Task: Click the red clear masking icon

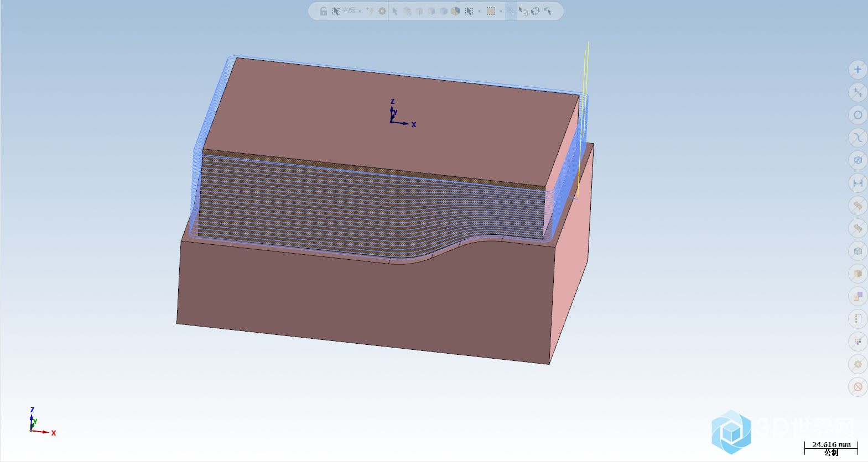Action: tap(857, 387)
